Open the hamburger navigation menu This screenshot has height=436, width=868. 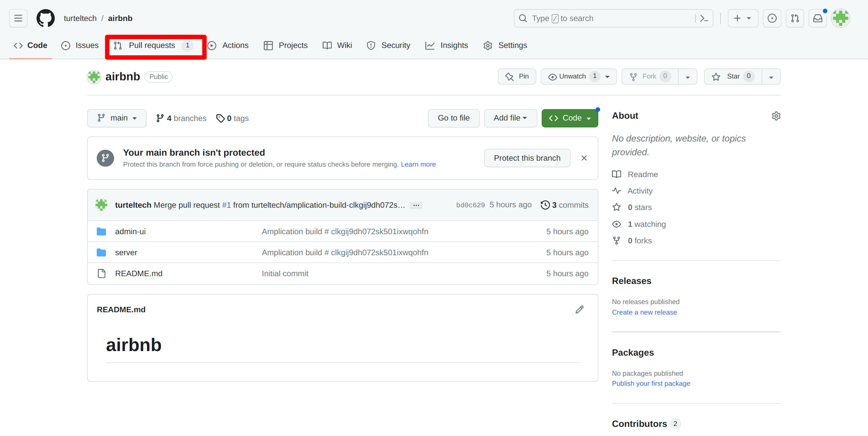[18, 18]
